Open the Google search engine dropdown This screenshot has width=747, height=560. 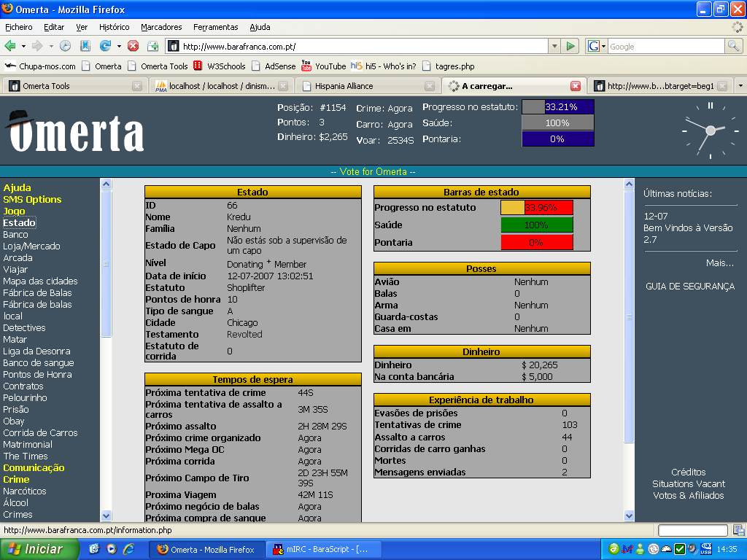(x=597, y=46)
